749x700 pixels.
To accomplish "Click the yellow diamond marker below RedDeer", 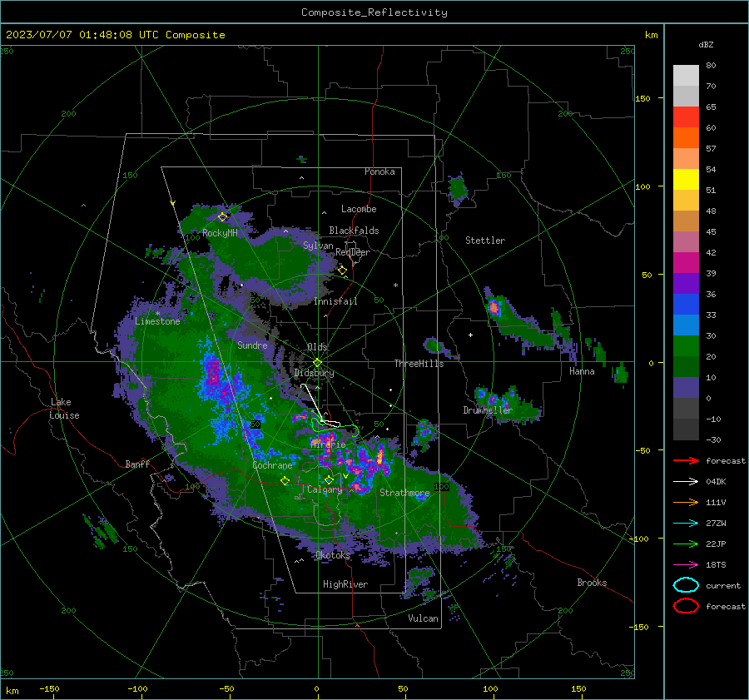I will [x=342, y=271].
